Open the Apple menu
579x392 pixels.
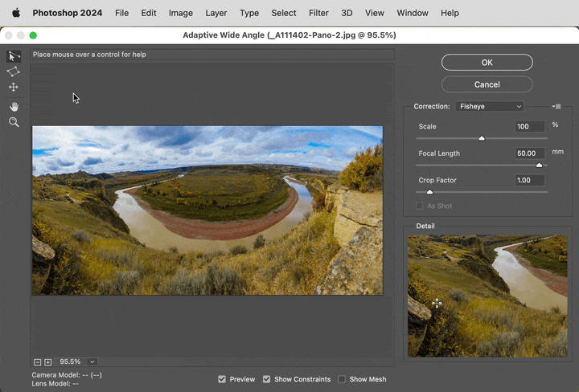pos(16,14)
